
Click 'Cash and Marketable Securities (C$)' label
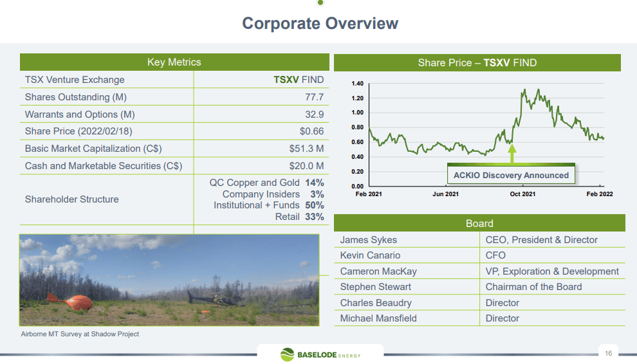click(x=104, y=166)
